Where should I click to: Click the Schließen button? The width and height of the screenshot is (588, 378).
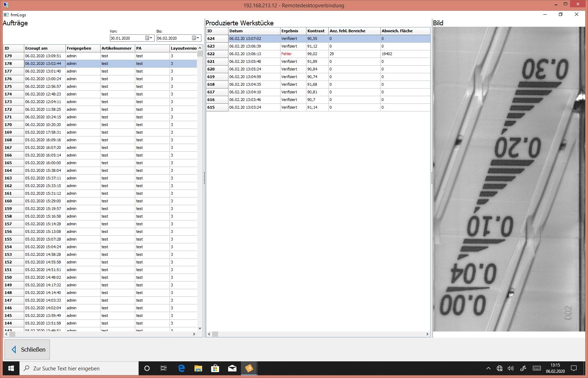coord(27,349)
